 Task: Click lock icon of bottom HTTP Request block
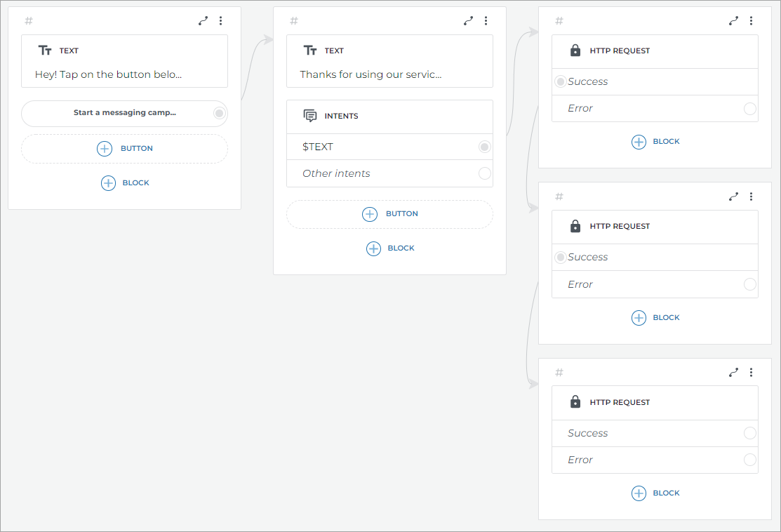575,402
